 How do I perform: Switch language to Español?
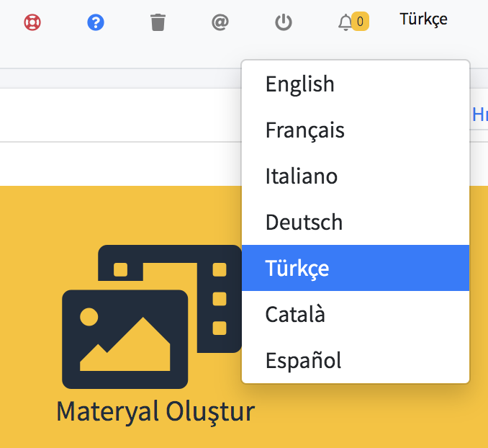coord(356,360)
